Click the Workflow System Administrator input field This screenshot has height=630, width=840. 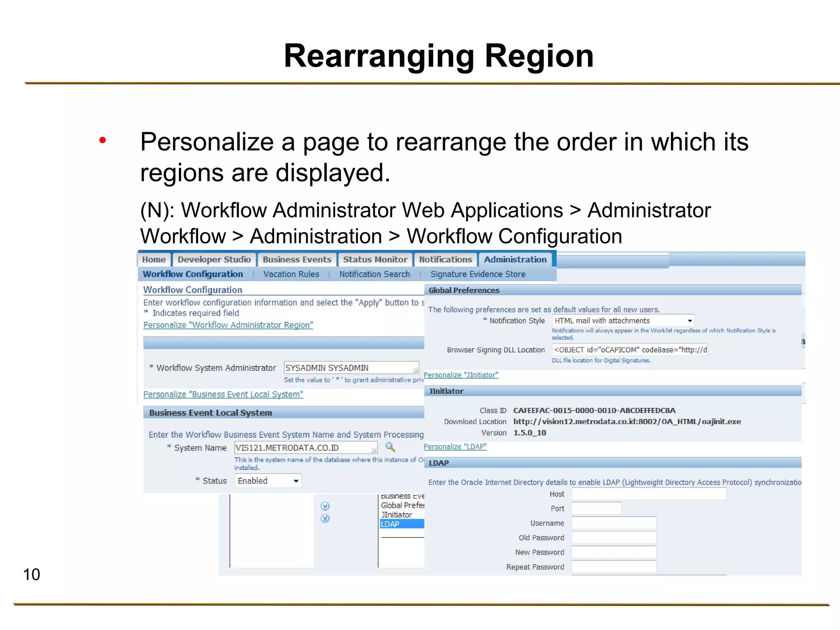click(352, 367)
